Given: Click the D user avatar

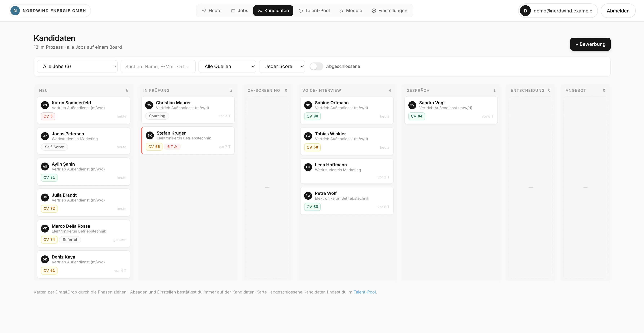Looking at the screenshot, I should click(525, 11).
